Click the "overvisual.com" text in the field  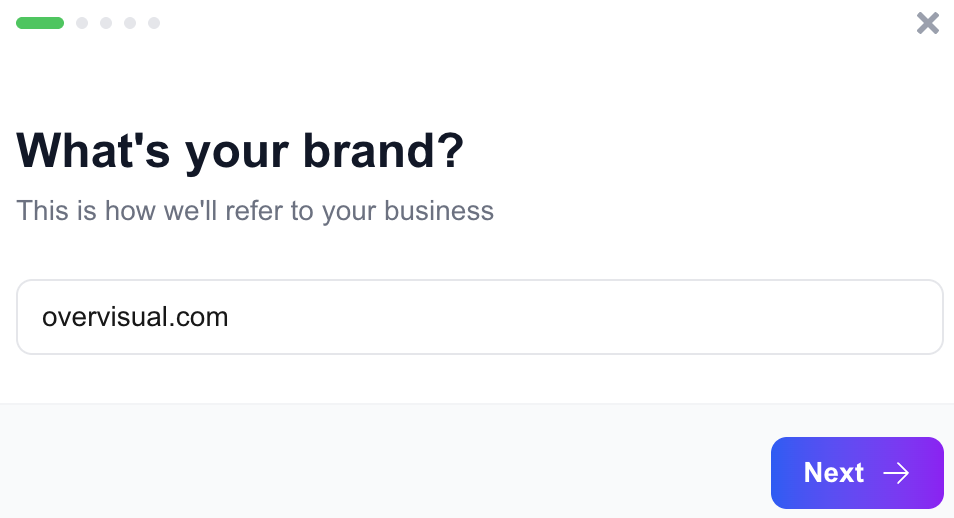point(135,317)
